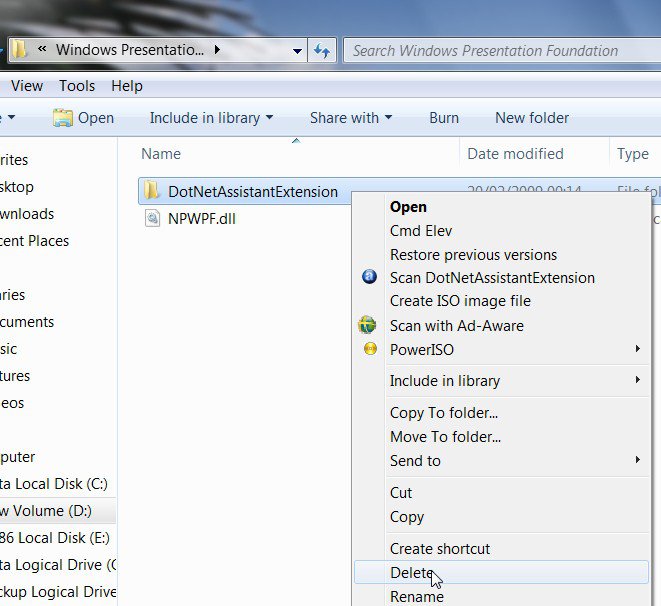
Task: Open Downloads in the navigation pane
Action: tap(27, 214)
